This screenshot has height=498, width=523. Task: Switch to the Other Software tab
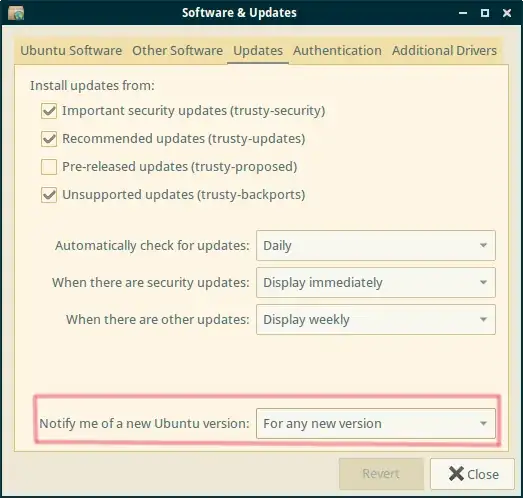[177, 51]
